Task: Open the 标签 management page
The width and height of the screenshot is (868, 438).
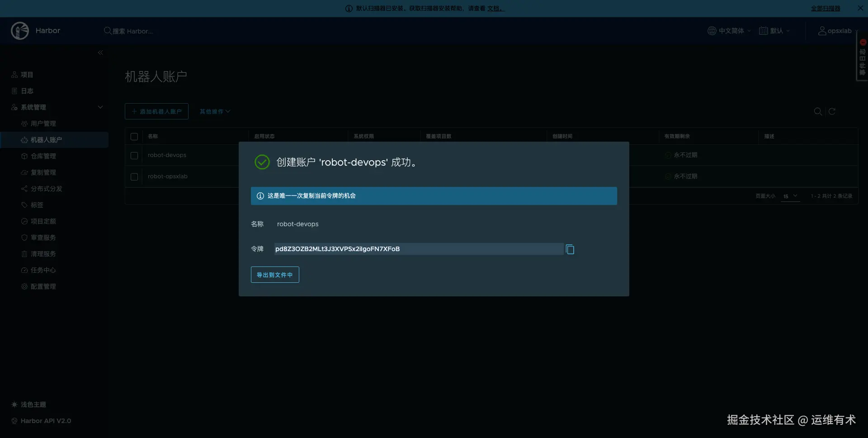Action: pyautogui.click(x=37, y=205)
